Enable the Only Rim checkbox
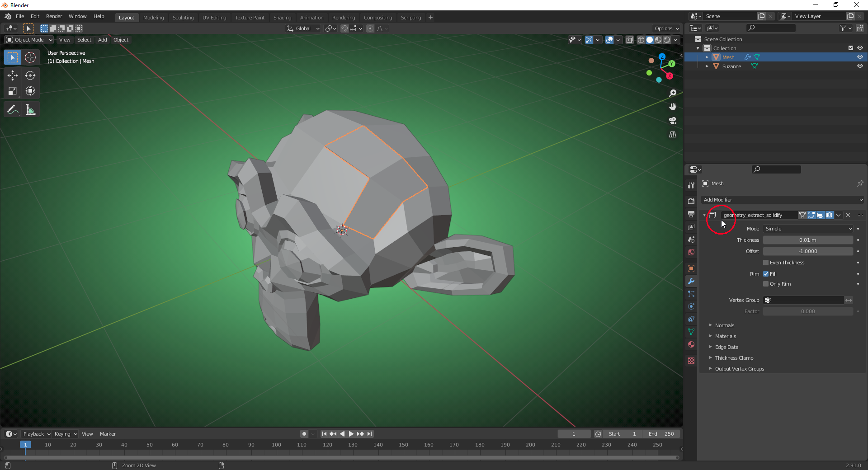 (x=766, y=284)
